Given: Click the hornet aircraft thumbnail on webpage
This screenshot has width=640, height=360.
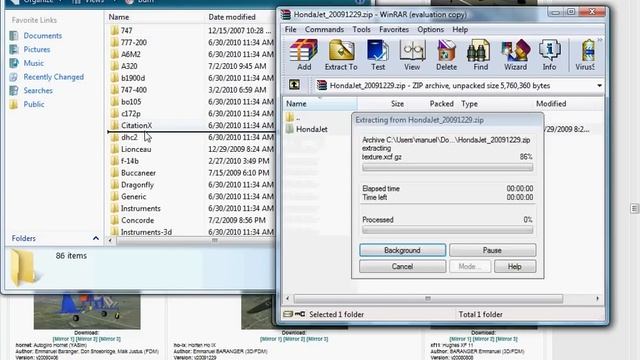Looking at the screenshot, I should 87,311.
